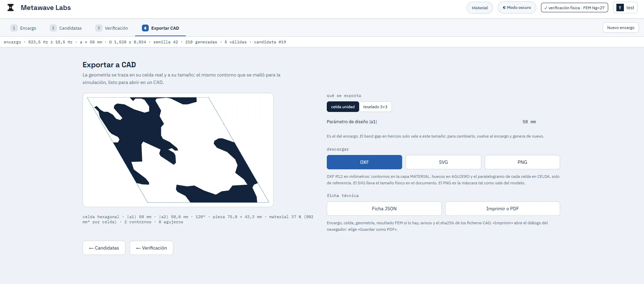The height and width of the screenshot is (284, 644).
Task: Click the Metawave Labs title
Action: coord(46,8)
